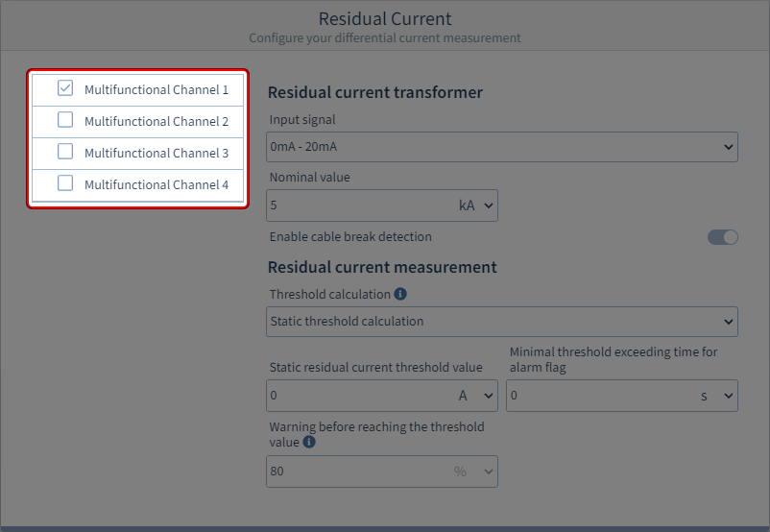Click info icon next to Threshold calculation
The width and height of the screenshot is (770, 532).
click(x=400, y=294)
